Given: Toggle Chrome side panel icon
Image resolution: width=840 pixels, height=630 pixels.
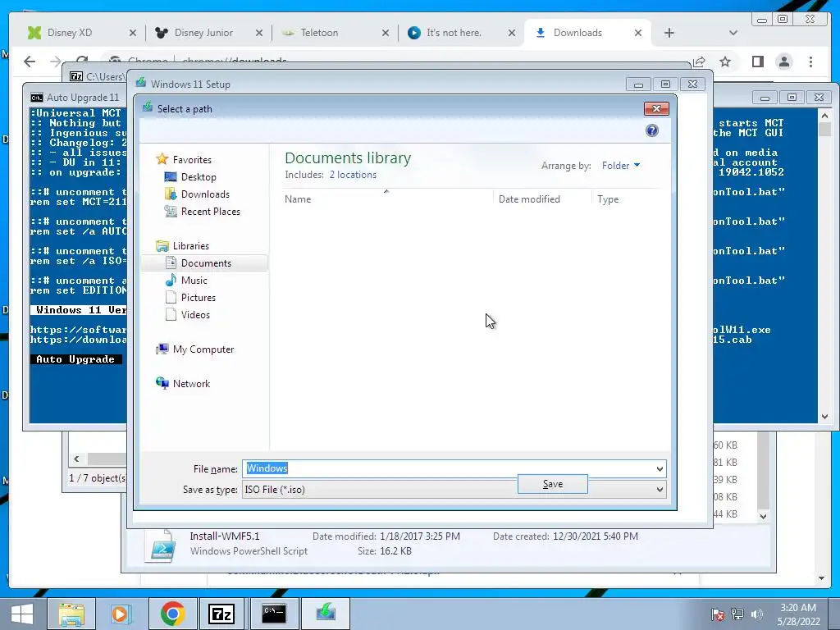Looking at the screenshot, I should 757,62.
